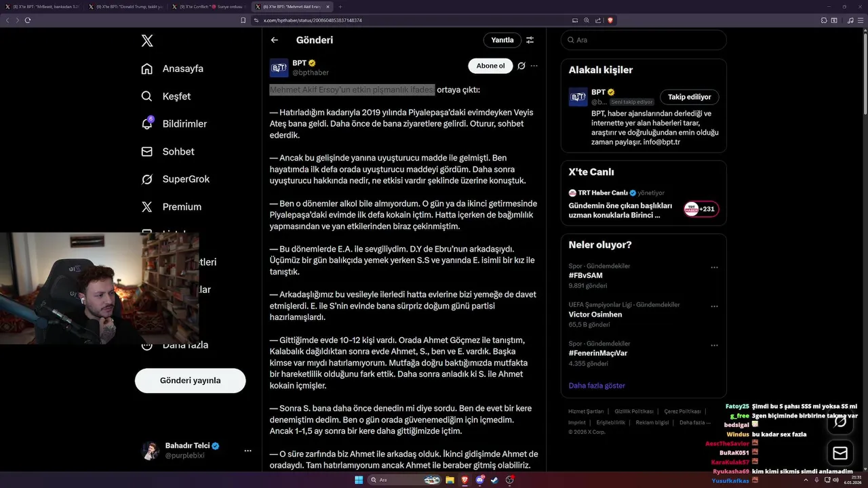This screenshot has width=868, height=488.
Task: Click the Grok icon on BPT post
Action: (x=521, y=66)
